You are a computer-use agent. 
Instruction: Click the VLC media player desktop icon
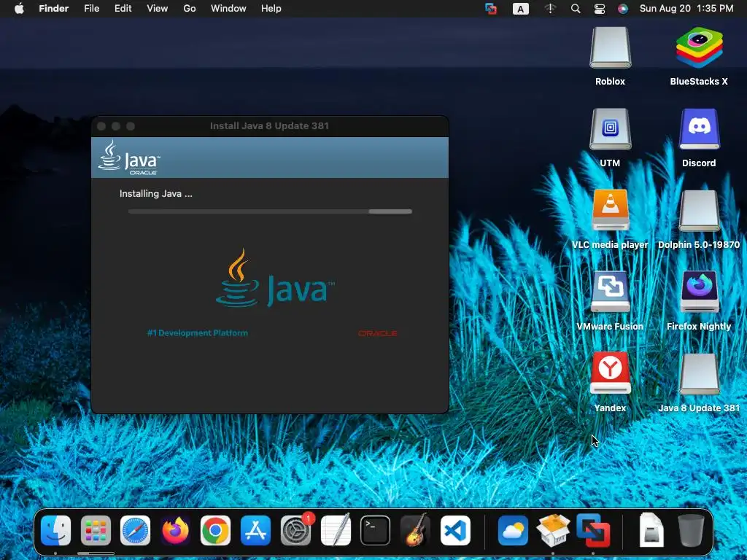tap(610, 211)
